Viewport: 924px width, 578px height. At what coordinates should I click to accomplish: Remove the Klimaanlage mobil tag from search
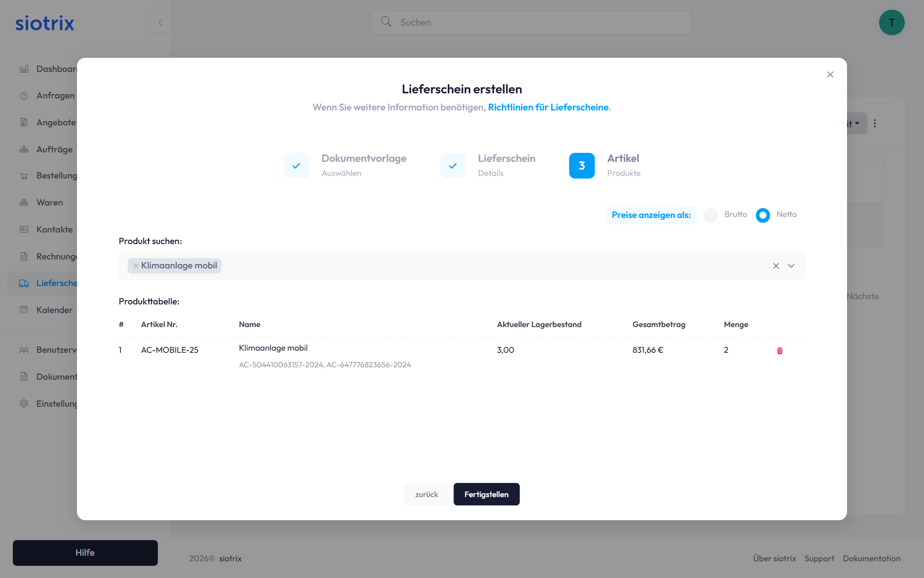pyautogui.click(x=136, y=266)
